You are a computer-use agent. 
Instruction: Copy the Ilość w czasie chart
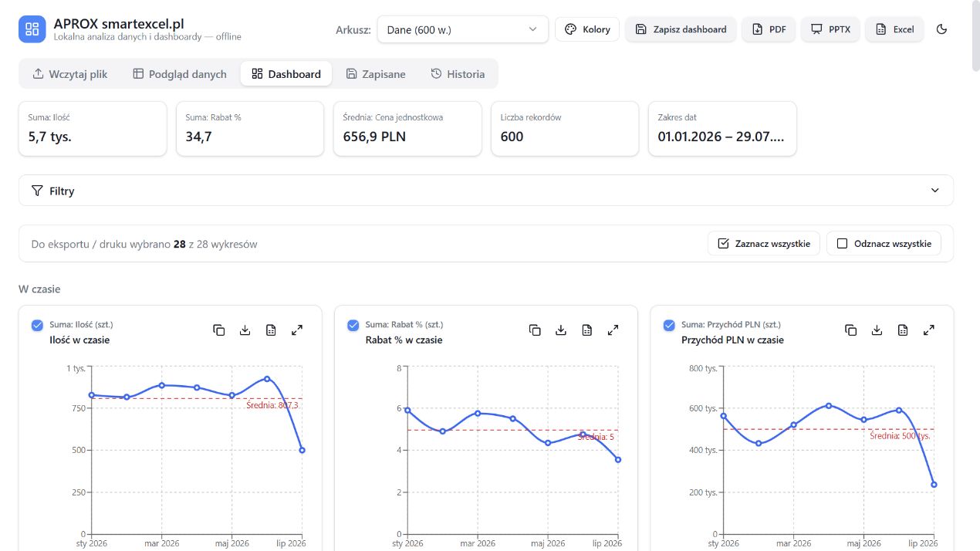tap(219, 330)
